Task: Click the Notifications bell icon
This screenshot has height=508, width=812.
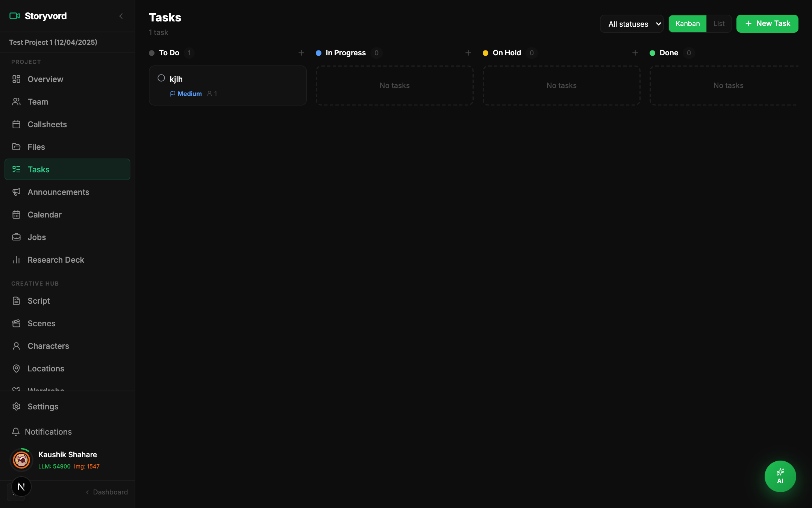Action: (x=16, y=432)
